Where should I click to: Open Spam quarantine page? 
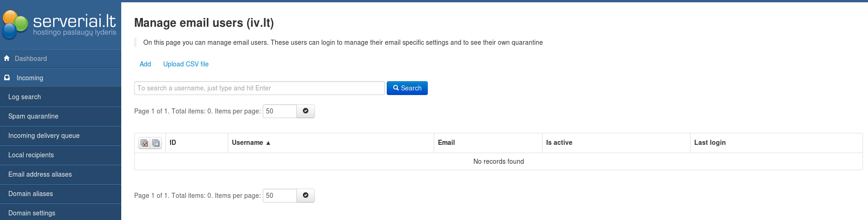[x=33, y=117]
